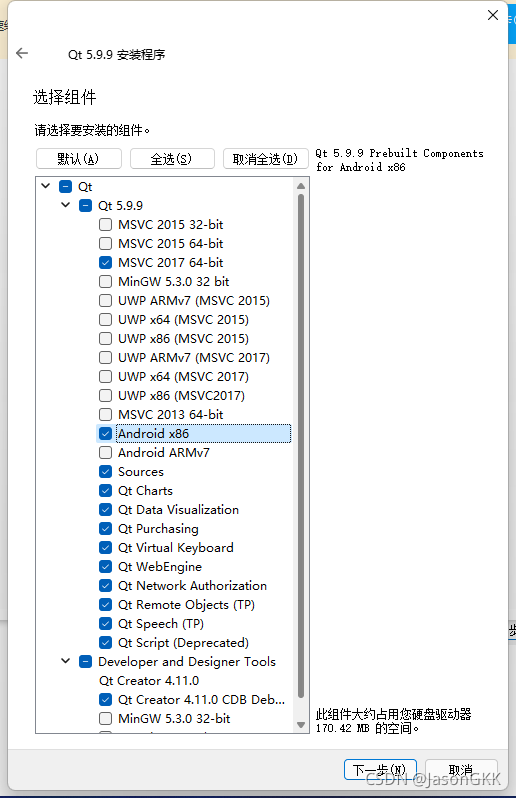This screenshot has width=516, height=798.
Task: Uncheck Qt Data Visualization
Action: tap(105, 509)
